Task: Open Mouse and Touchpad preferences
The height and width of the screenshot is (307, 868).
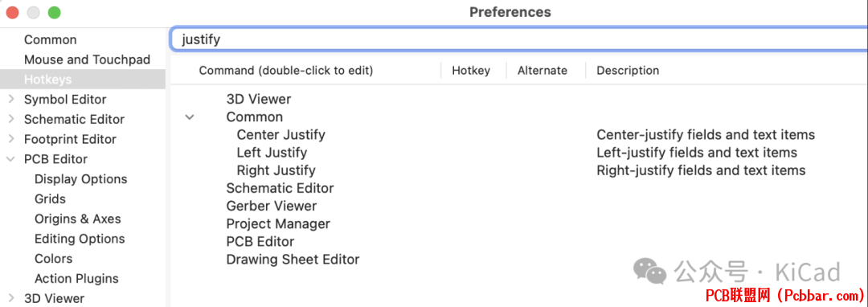Action: pos(87,59)
